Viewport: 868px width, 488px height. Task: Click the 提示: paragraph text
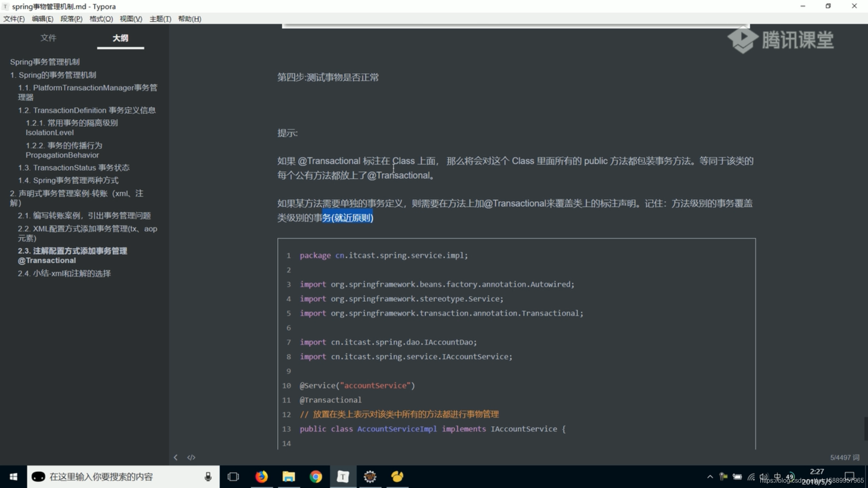click(x=287, y=133)
